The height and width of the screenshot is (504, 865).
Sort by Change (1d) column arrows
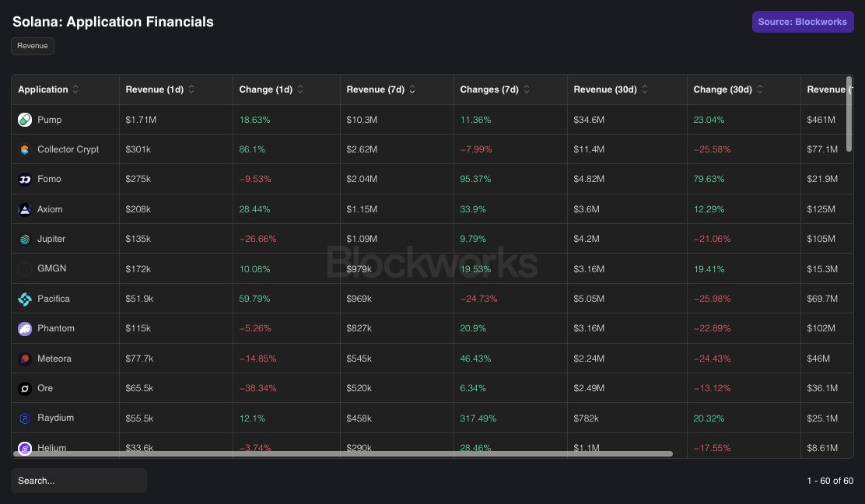pyautogui.click(x=300, y=89)
